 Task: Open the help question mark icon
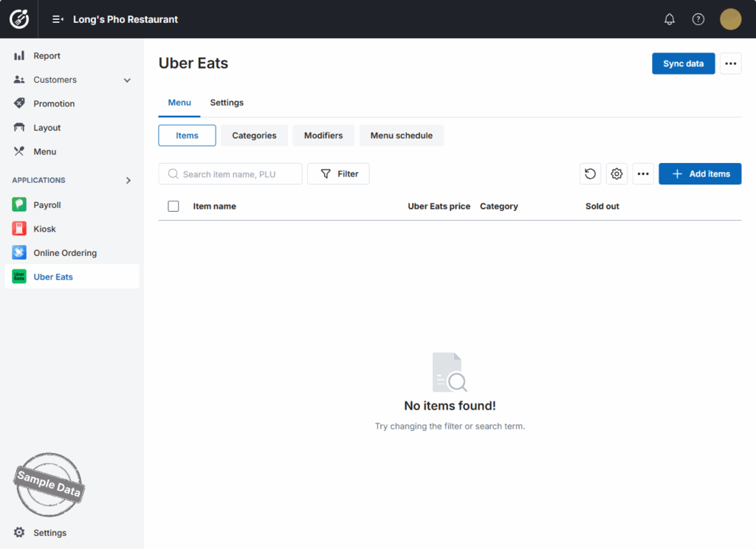(x=698, y=19)
